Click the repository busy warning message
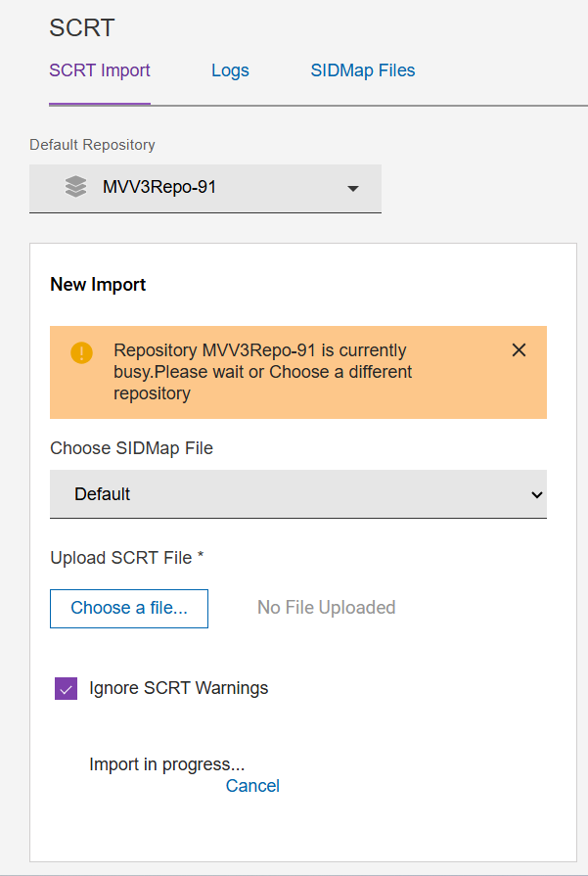The width and height of the screenshot is (588, 876). [260, 372]
